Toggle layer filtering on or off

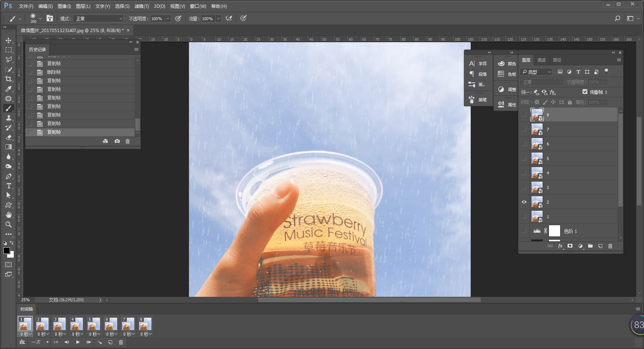pos(606,71)
